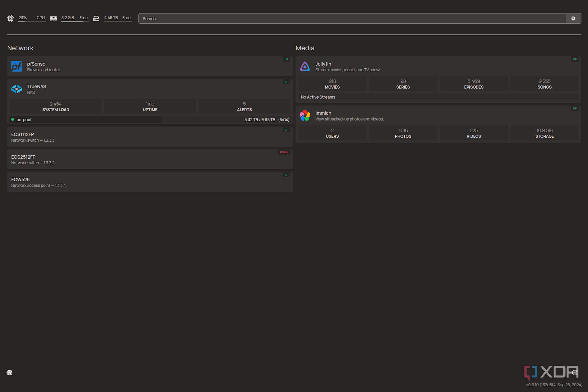Click the memory RAM icon

point(53,18)
